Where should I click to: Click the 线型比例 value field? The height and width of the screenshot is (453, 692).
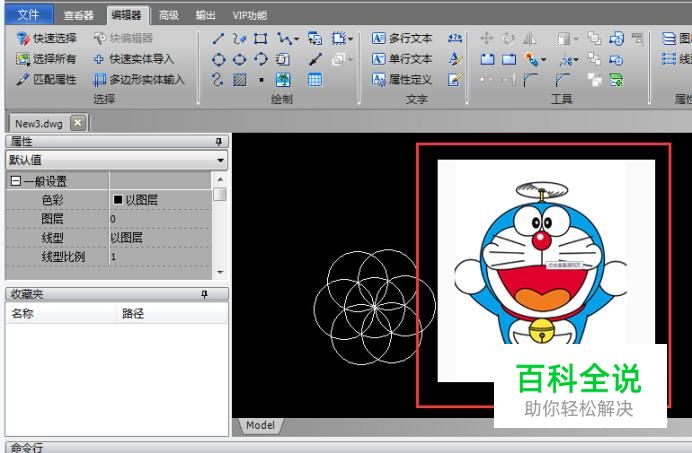tap(160, 257)
